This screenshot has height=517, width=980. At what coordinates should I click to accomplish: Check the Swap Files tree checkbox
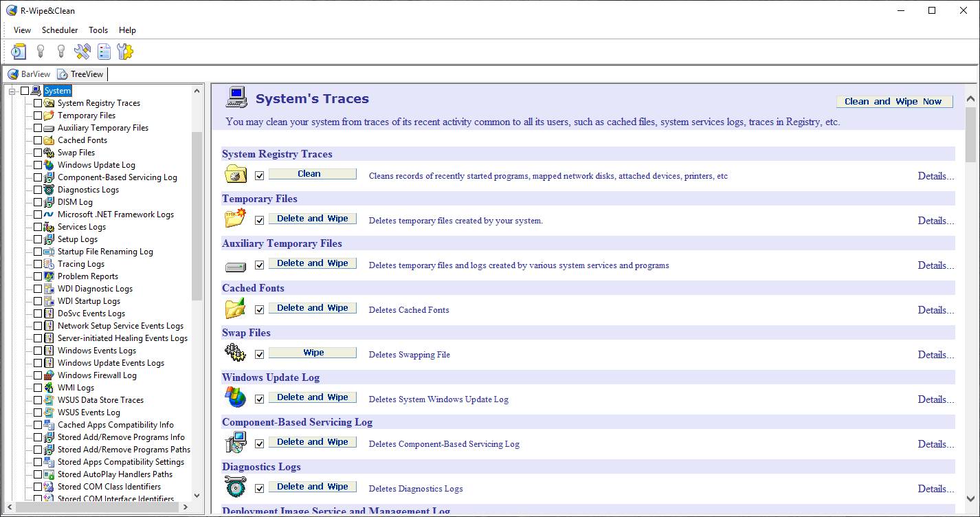point(38,153)
